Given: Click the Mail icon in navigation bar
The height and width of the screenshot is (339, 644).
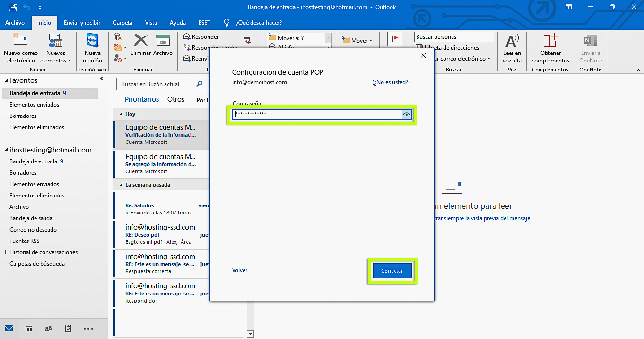Looking at the screenshot, I should [x=9, y=328].
